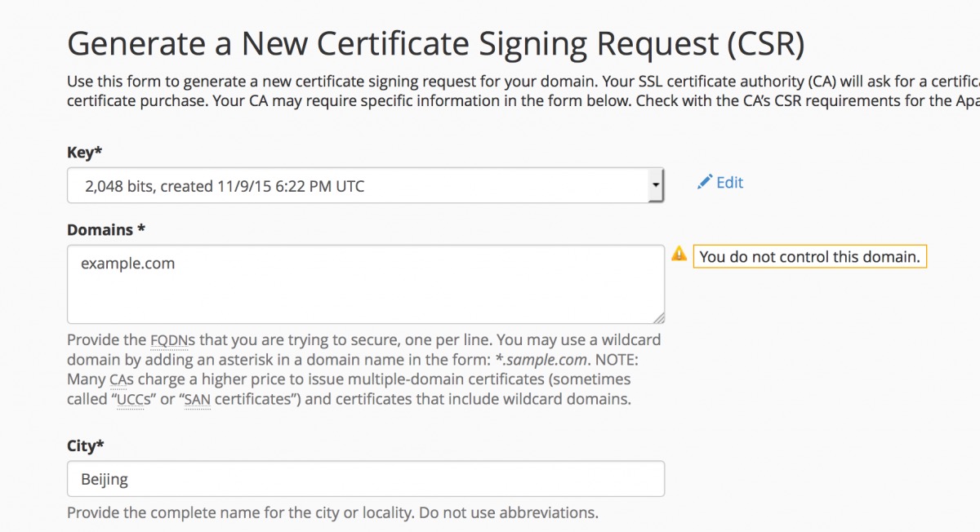Select the 2,048 bits key combo box
The height and width of the screenshot is (532, 980).
(365, 186)
